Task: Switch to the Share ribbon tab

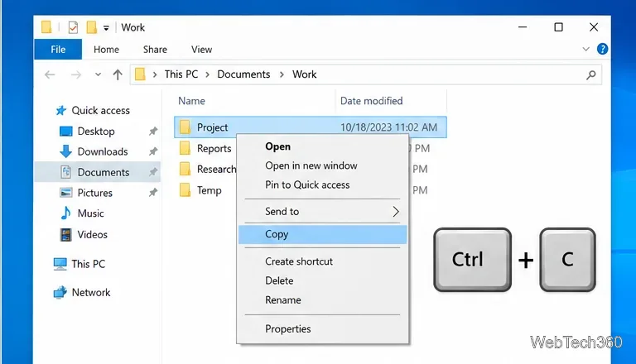Action: pos(155,50)
